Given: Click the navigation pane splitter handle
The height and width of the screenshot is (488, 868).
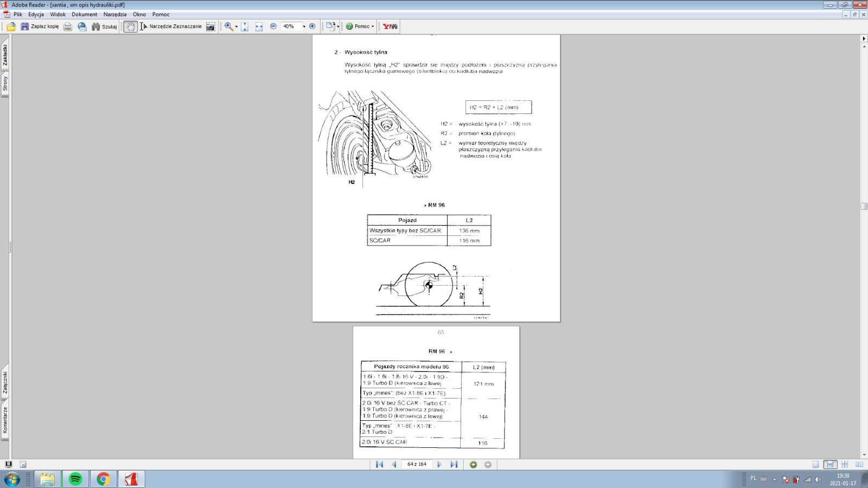Looking at the screenshot, I should [x=10, y=247].
